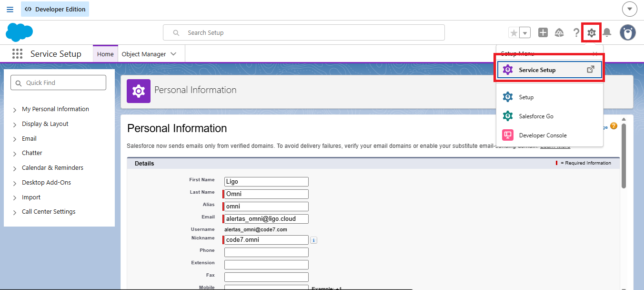Click the purple Personal Information gear icon
644x290 pixels.
139,91
